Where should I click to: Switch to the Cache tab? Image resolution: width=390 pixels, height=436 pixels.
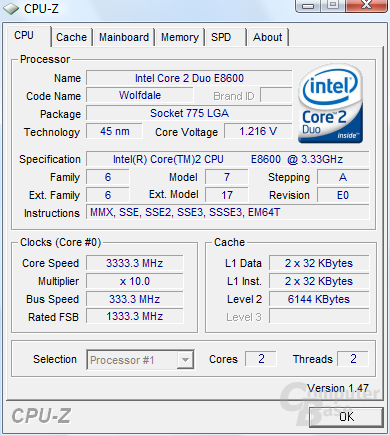(71, 37)
